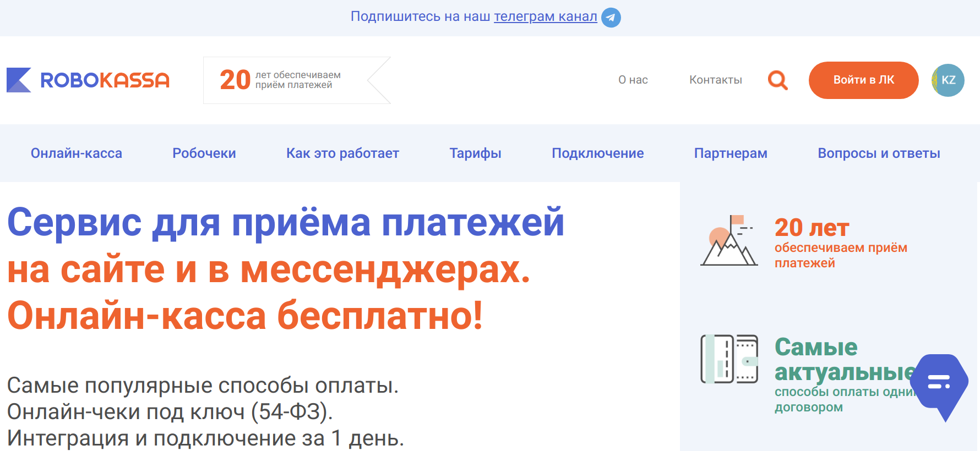Click the 20 лет sidebar heading

pyautogui.click(x=812, y=228)
